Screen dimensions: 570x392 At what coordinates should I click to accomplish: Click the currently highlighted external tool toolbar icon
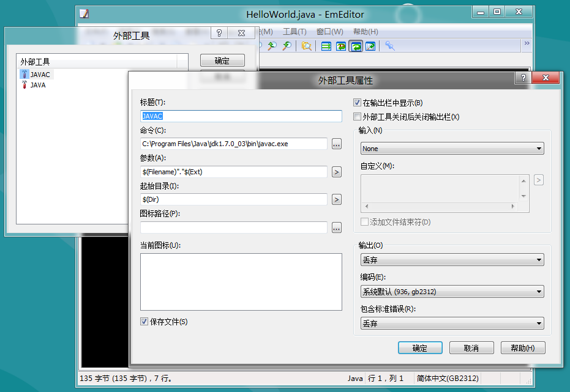pos(357,45)
